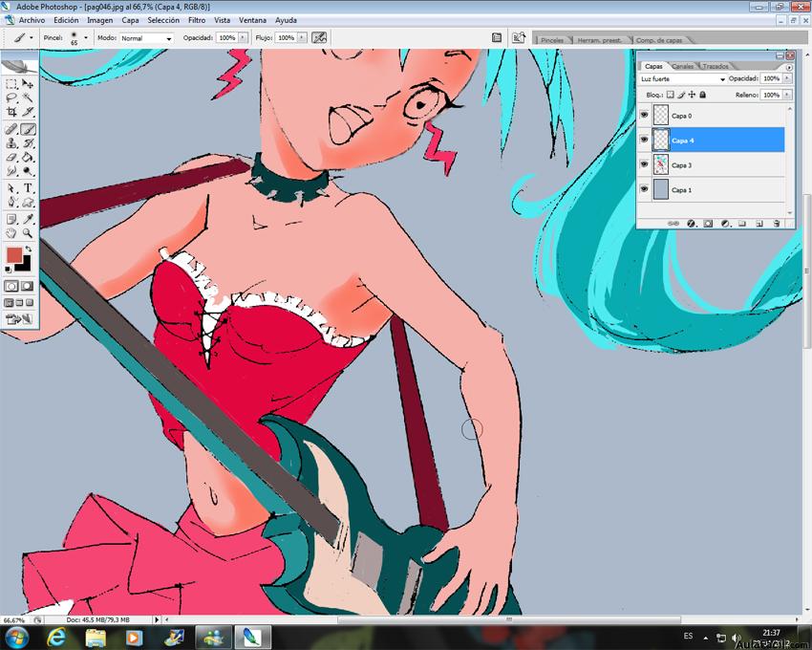This screenshot has height=650, width=812.
Task: Open the layer blend mode Luz fuerte dropdown
Action: point(682,78)
